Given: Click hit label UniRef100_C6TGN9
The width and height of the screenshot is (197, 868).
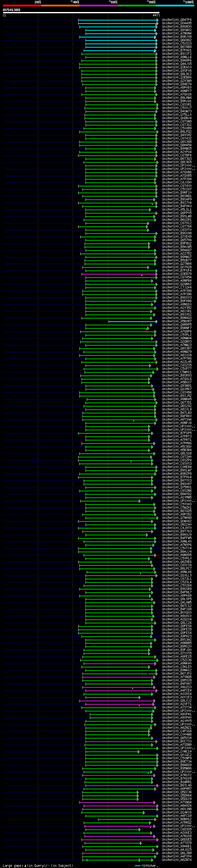Looking at the screenshot, I should [x=177, y=121].
